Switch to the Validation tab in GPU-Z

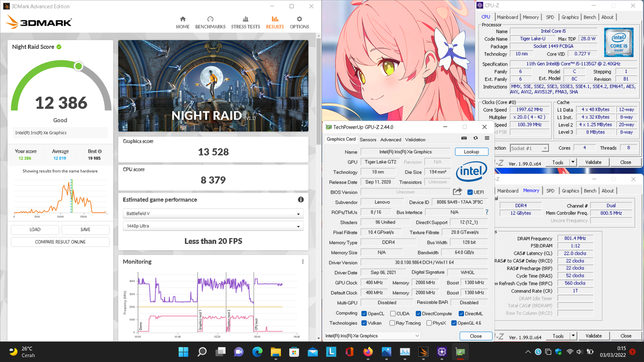pos(415,140)
